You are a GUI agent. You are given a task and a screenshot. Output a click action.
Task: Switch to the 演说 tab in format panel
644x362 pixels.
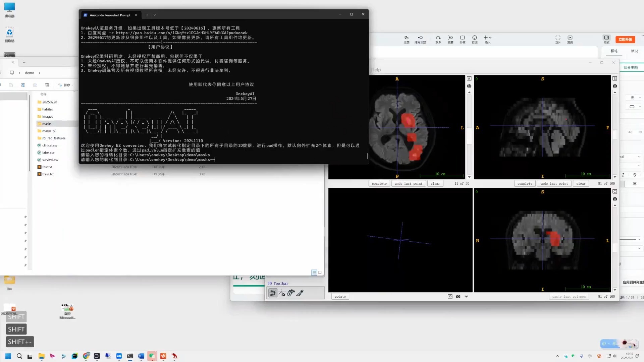tap(634, 51)
